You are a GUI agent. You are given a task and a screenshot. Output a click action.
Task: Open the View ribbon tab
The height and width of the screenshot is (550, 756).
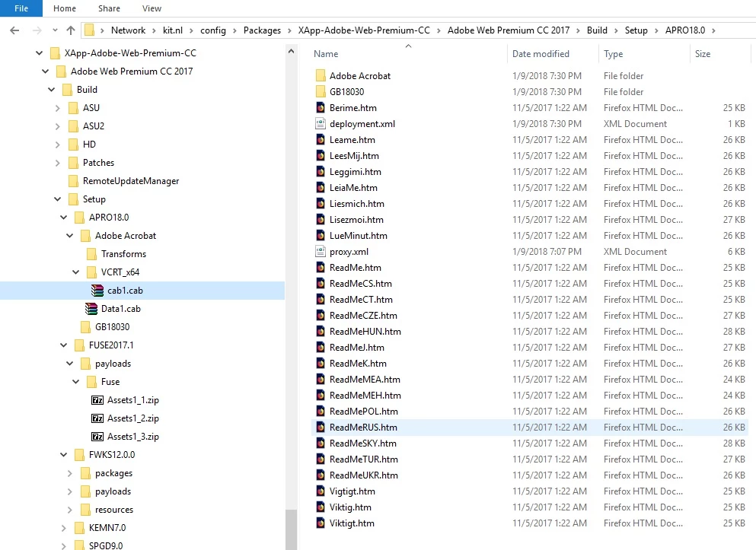(x=152, y=8)
